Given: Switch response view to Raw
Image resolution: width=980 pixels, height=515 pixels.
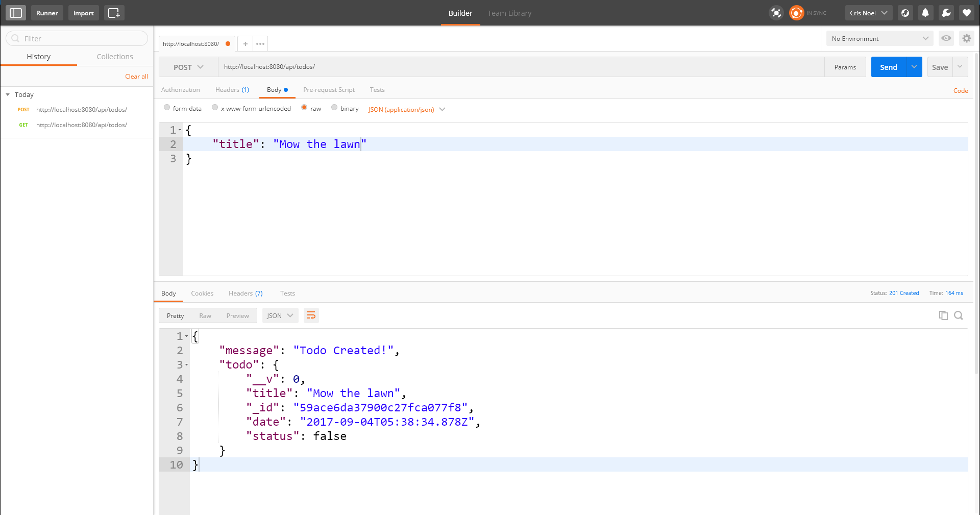Looking at the screenshot, I should tap(205, 316).
